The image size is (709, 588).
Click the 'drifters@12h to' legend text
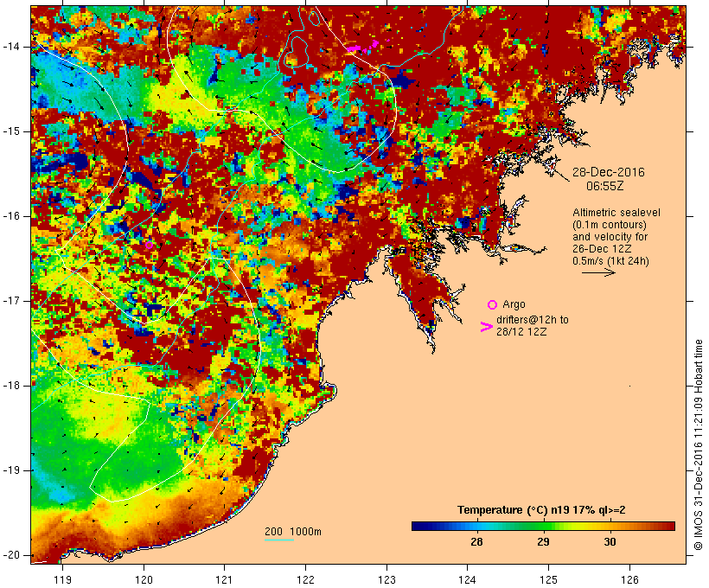(x=533, y=320)
